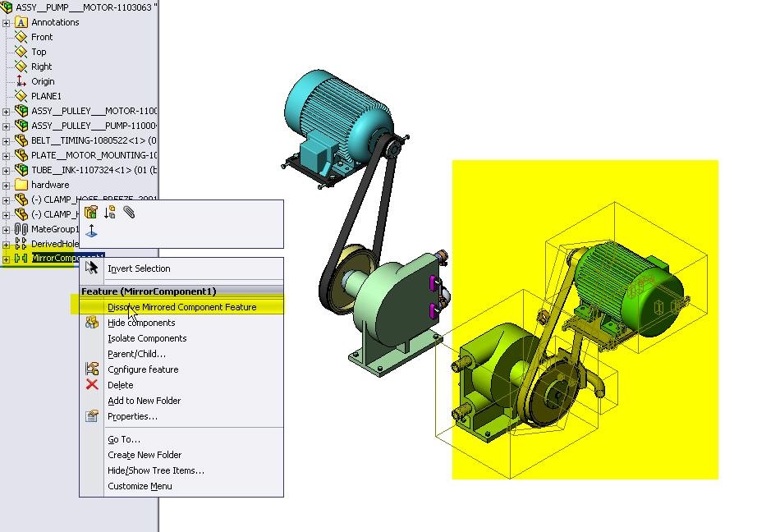This screenshot has height=532, width=757.
Task: Click the Right plane icon
Action: [21, 66]
